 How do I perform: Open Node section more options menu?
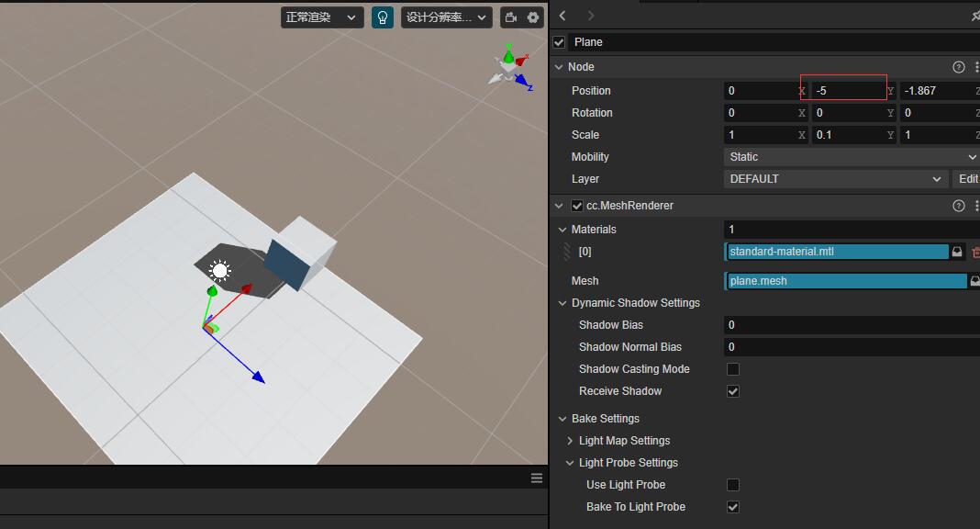coord(976,67)
